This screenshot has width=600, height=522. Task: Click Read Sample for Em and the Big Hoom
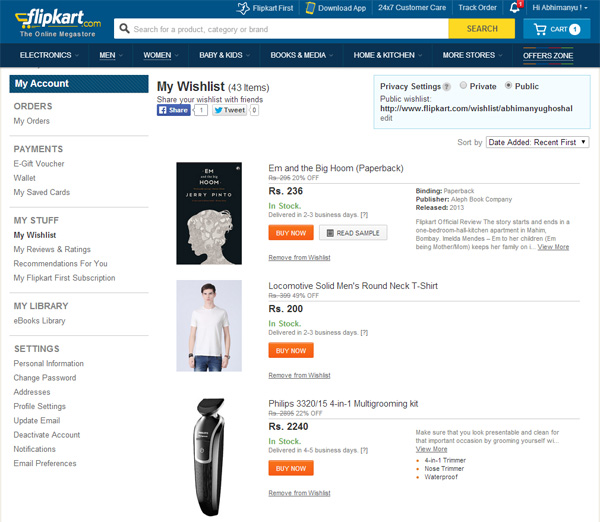point(353,233)
